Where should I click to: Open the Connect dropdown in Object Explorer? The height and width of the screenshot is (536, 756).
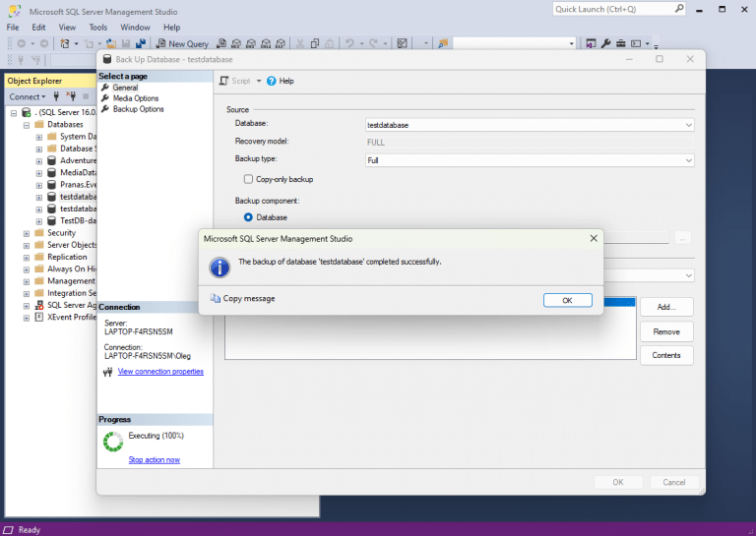click(27, 96)
